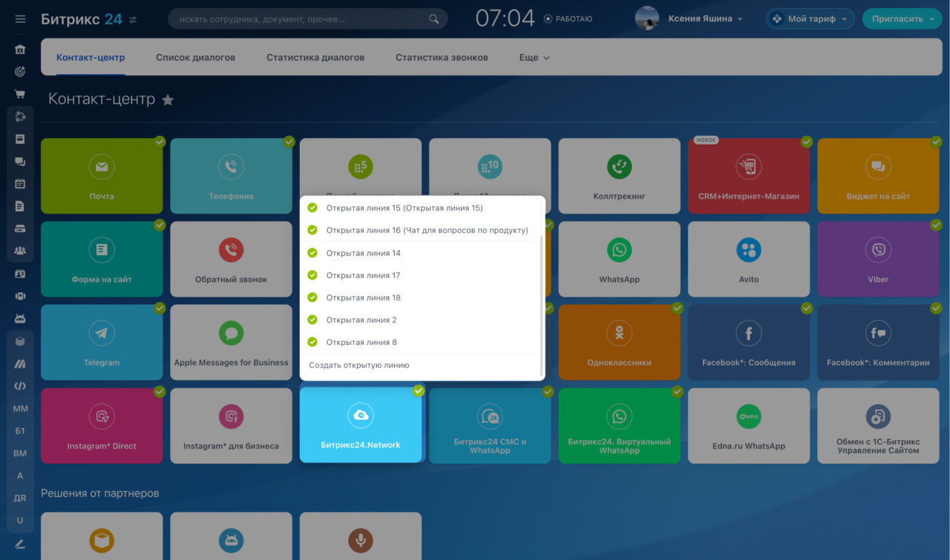
Task: Open Битрикс24. Виртуальный WhatsApp tile
Action: (619, 426)
